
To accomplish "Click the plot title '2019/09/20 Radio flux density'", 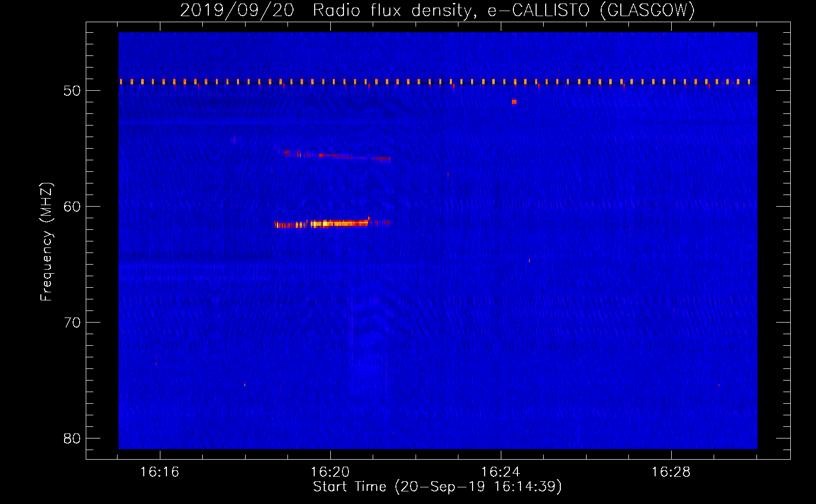I will pyautogui.click(x=437, y=10).
